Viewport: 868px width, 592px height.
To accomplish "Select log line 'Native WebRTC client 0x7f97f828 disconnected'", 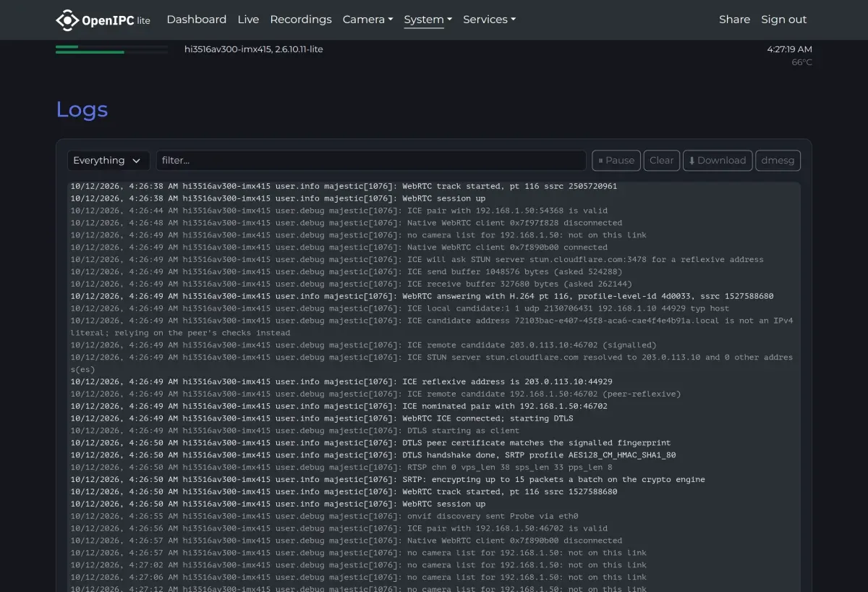I will coord(346,223).
